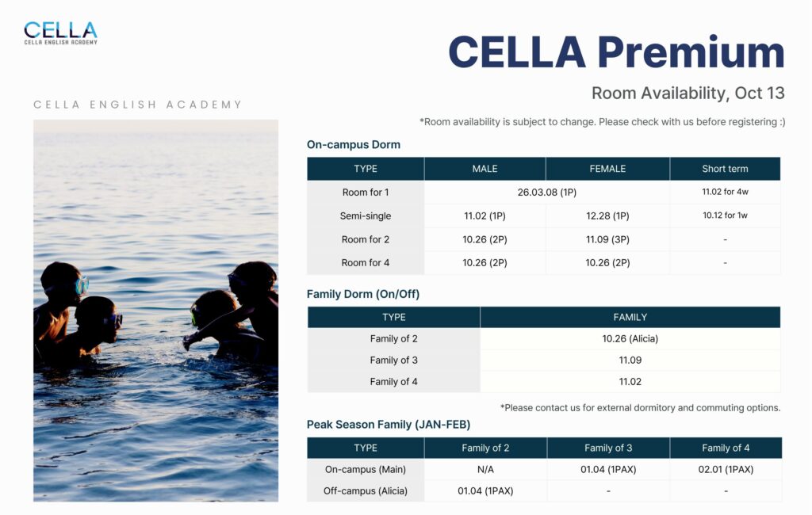Click the Room Availability, Oct 13 subtitle

tap(688, 93)
